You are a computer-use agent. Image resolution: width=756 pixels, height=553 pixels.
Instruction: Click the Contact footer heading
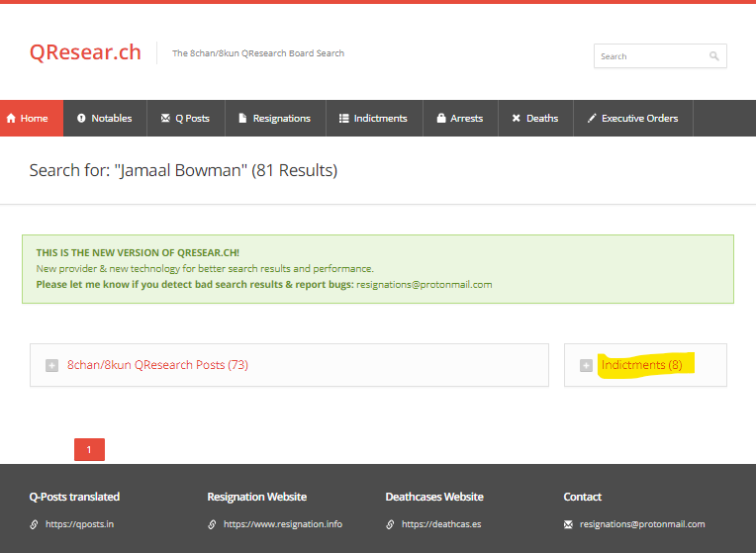[x=583, y=497]
